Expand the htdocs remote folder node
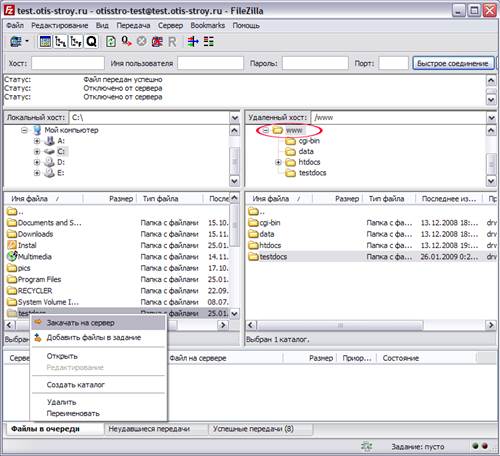The image size is (500, 456). tap(278, 162)
